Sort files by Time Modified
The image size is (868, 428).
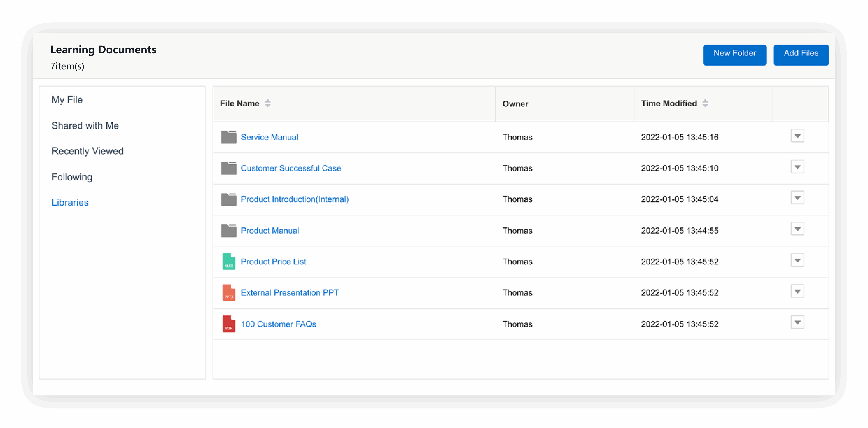pyautogui.click(x=705, y=103)
